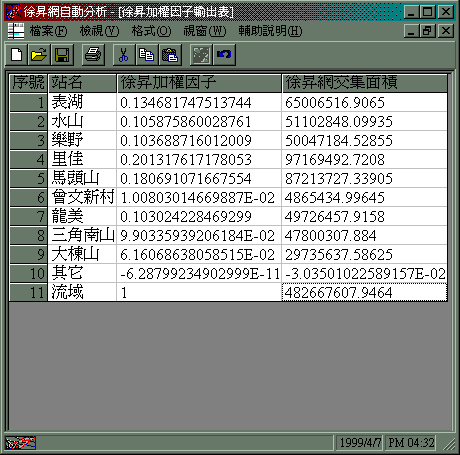The image size is (460, 455).
Task: Cut selection with the scissors icon
Action: 124,54
